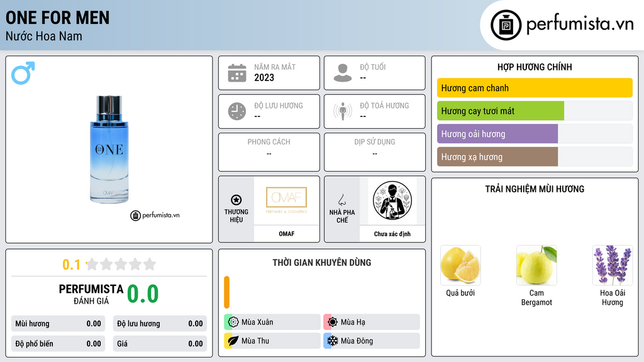
Task: Select the Mùa Thu season chip
Action: click(x=272, y=341)
